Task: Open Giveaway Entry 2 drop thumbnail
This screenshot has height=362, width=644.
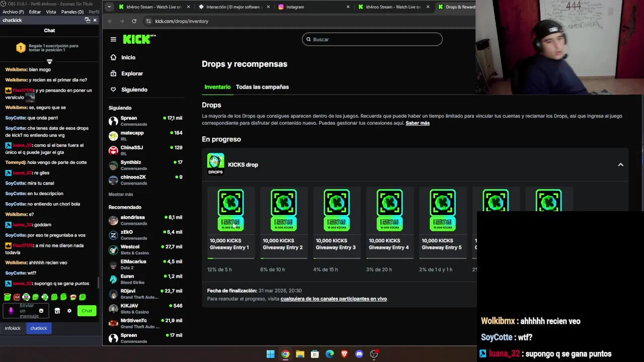Action: [x=284, y=210]
